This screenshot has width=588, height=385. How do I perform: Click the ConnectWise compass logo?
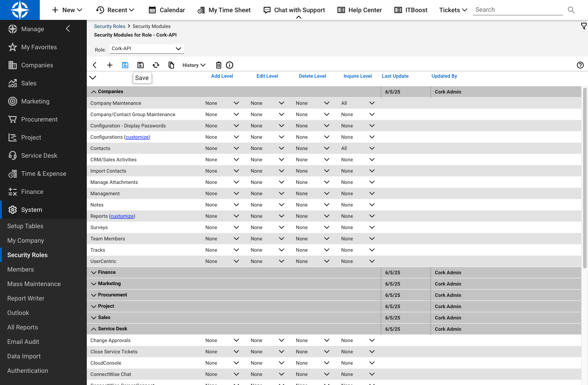click(20, 10)
